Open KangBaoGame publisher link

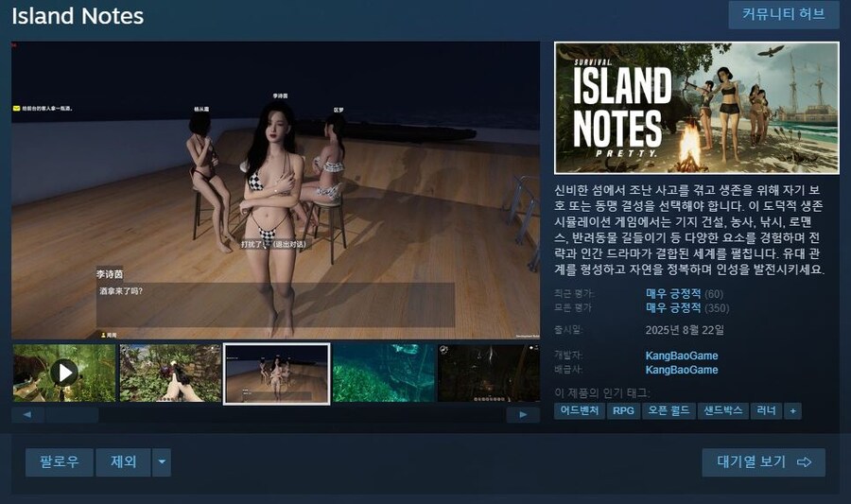click(x=682, y=370)
